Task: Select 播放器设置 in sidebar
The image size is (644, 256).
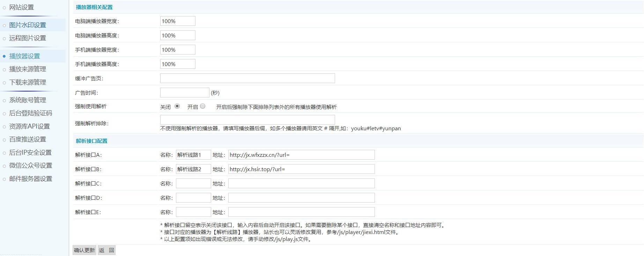Action: (24, 56)
